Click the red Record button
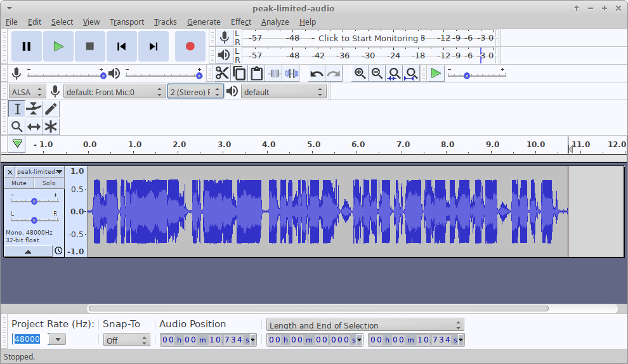This screenshot has width=628, height=364. (190, 46)
